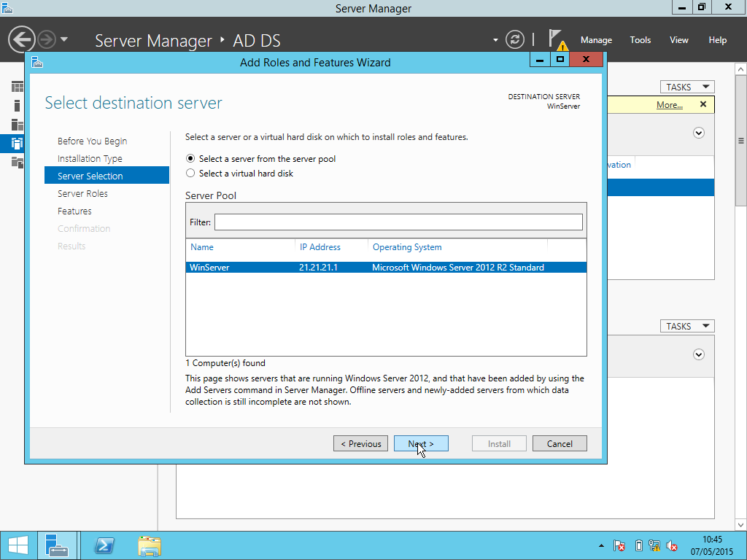Image resolution: width=747 pixels, height=560 pixels.
Task: Open breadcrumb dropdown arrow left of refresh
Action: [x=495, y=40]
